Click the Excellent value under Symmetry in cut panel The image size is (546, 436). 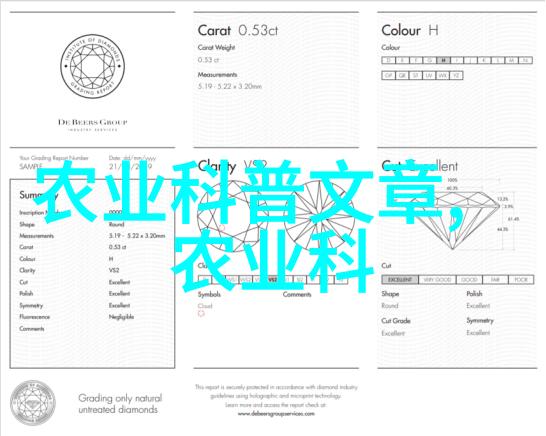[478, 333]
